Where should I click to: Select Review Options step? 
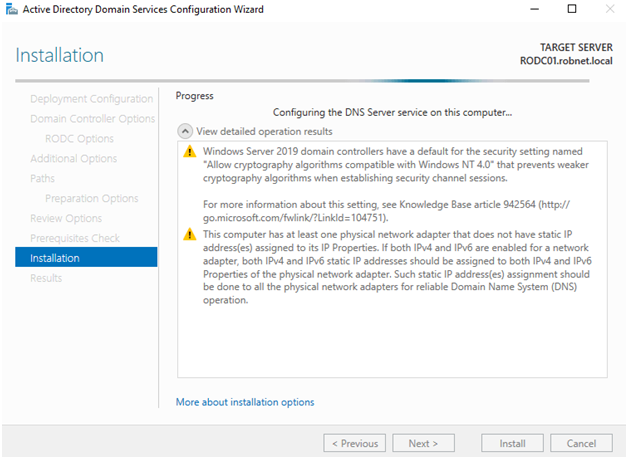[66, 218]
